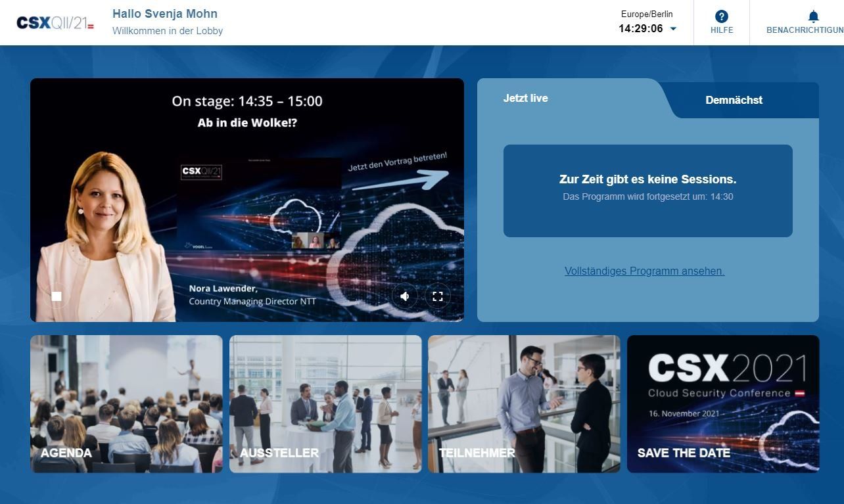Click the 'Willkommen in der Lobby' text
This screenshot has width=844, height=504.
pyautogui.click(x=168, y=31)
